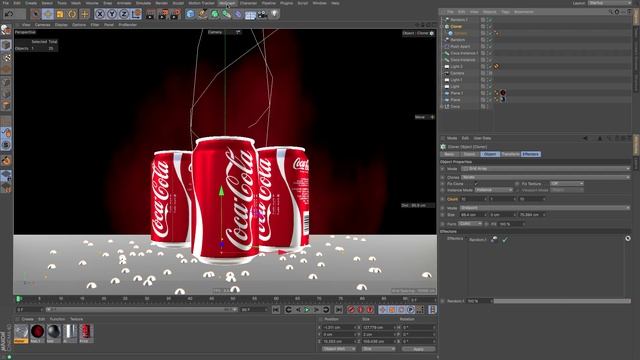640x360 pixels.
Task: Activate the highlighted Move tool
Action: tap(48, 14)
